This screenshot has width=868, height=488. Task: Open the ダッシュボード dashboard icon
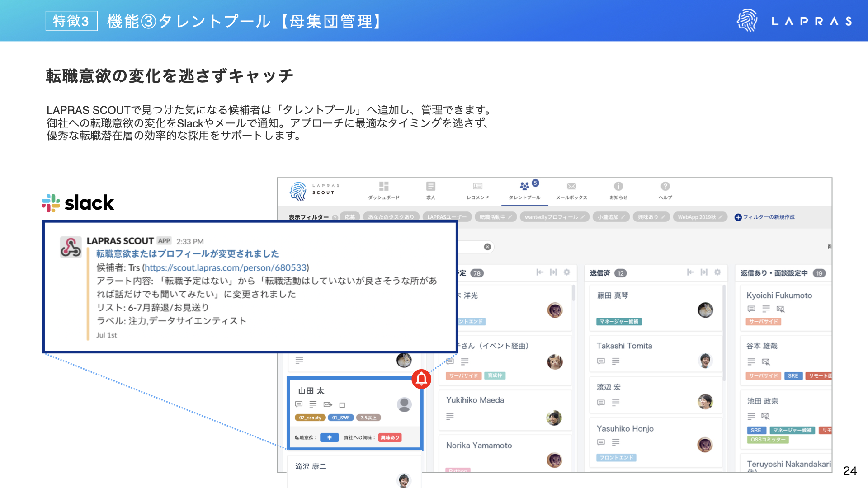pyautogui.click(x=384, y=186)
